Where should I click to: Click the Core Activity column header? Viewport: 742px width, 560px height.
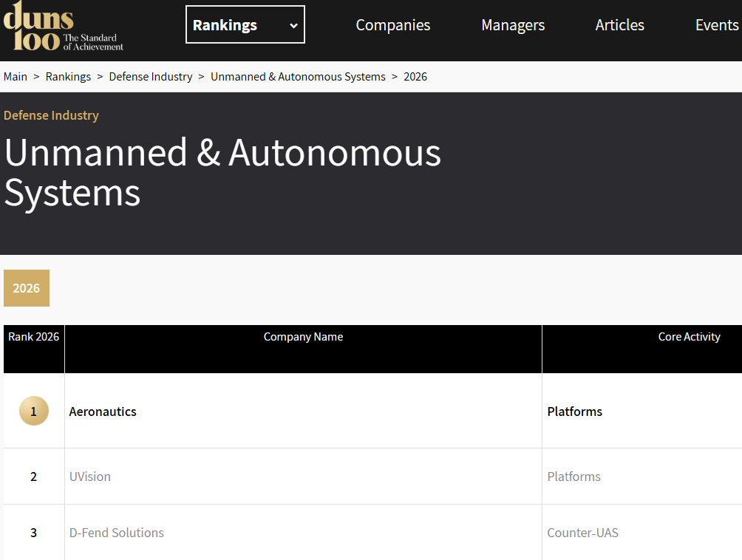[x=689, y=337]
